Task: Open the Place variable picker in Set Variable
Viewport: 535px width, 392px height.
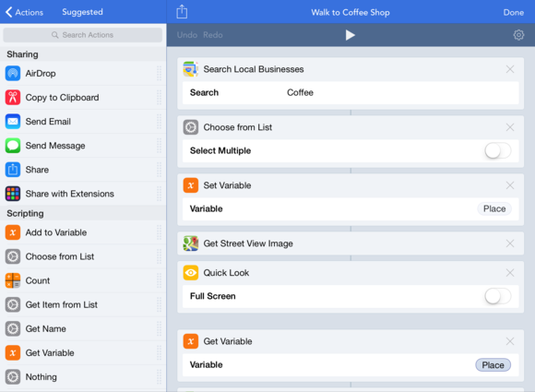Action: point(494,208)
